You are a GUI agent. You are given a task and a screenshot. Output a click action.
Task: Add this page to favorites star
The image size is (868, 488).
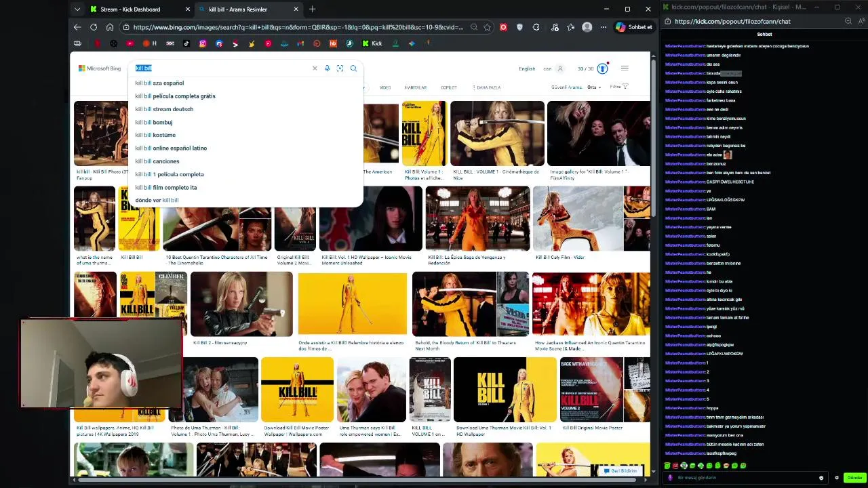tap(487, 27)
